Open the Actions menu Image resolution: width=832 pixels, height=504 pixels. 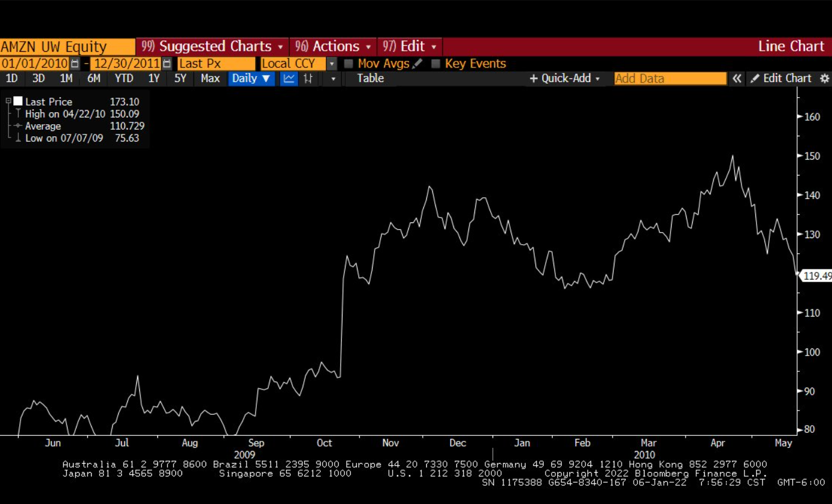tap(333, 46)
